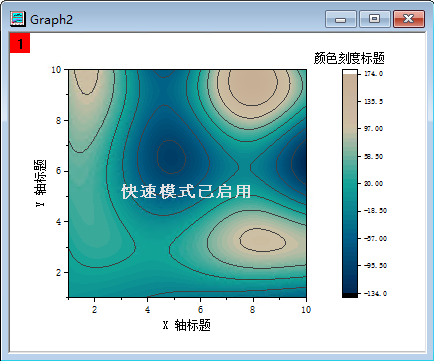
Task: Minimize the Graph2 window
Action: [x=341, y=19]
